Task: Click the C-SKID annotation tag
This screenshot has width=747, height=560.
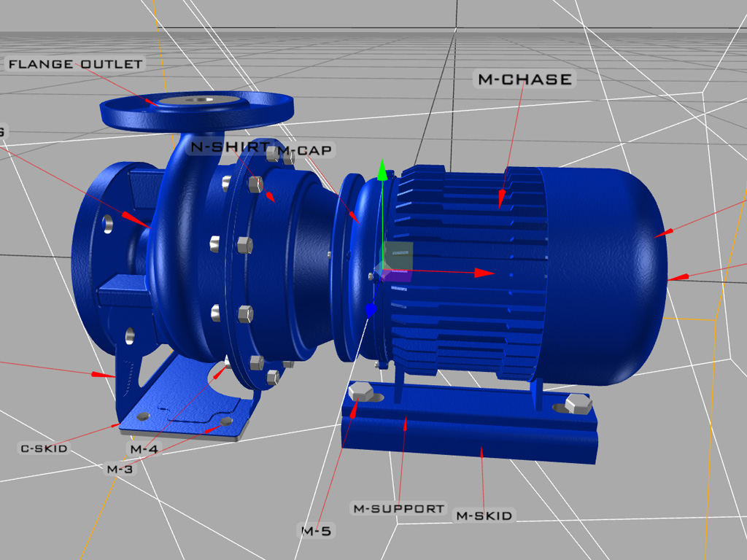Action: click(x=45, y=448)
